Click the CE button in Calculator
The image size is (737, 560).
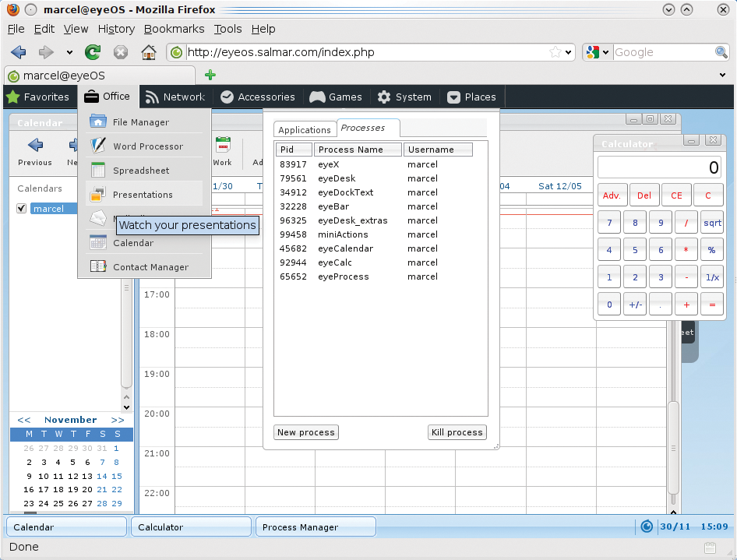676,195
